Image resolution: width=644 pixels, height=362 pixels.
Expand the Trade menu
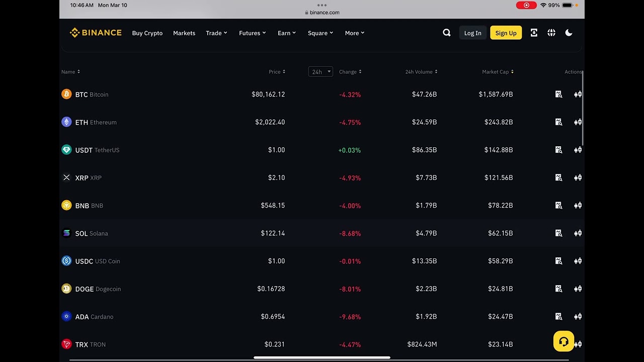coord(216,33)
